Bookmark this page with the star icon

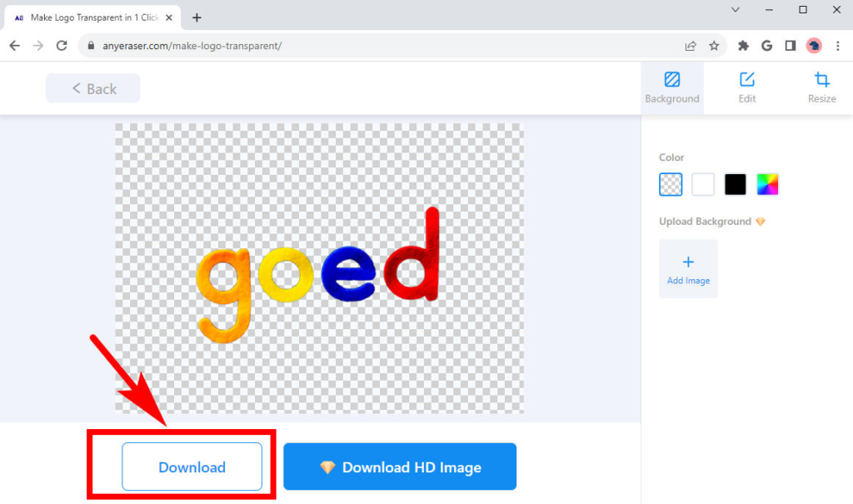(715, 46)
